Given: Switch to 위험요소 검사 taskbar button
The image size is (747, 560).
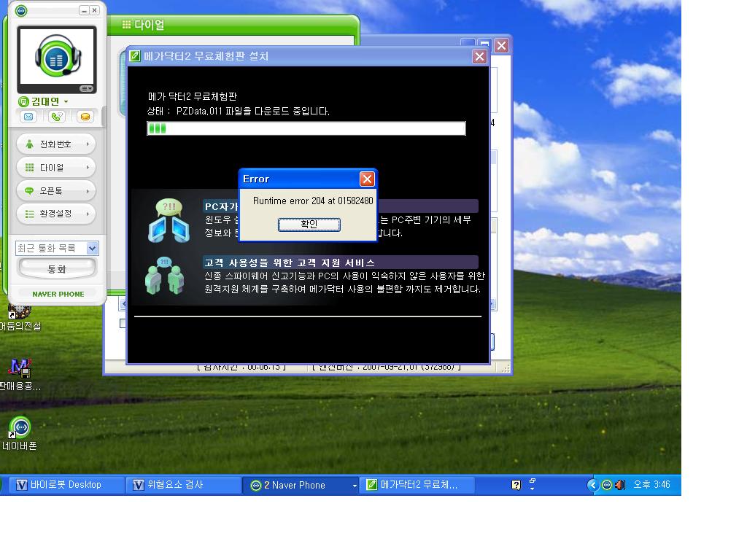Looking at the screenshot, I should pos(183,485).
